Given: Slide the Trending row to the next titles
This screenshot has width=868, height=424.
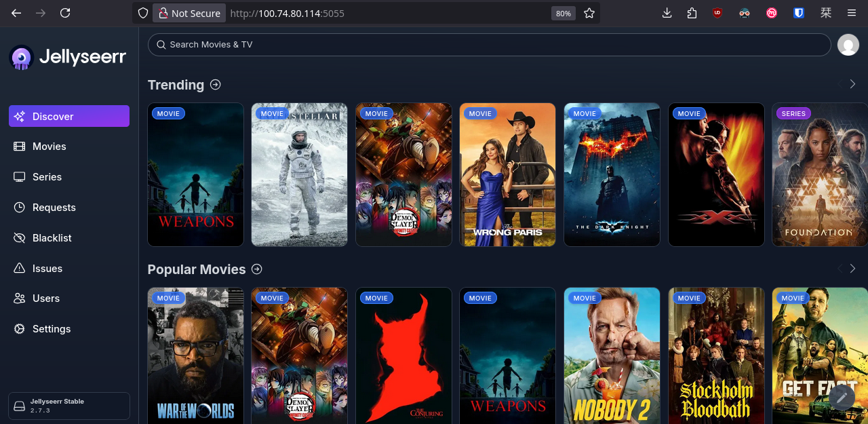Looking at the screenshot, I should point(853,84).
